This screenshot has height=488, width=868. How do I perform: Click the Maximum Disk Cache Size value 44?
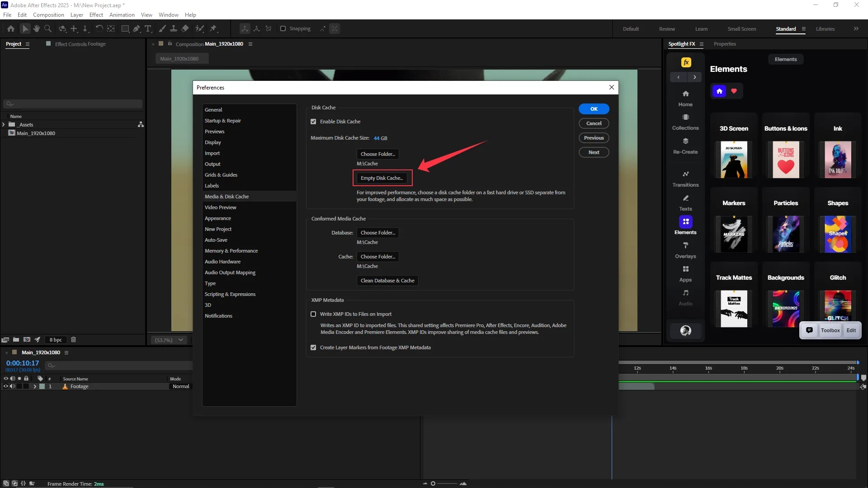tap(377, 138)
